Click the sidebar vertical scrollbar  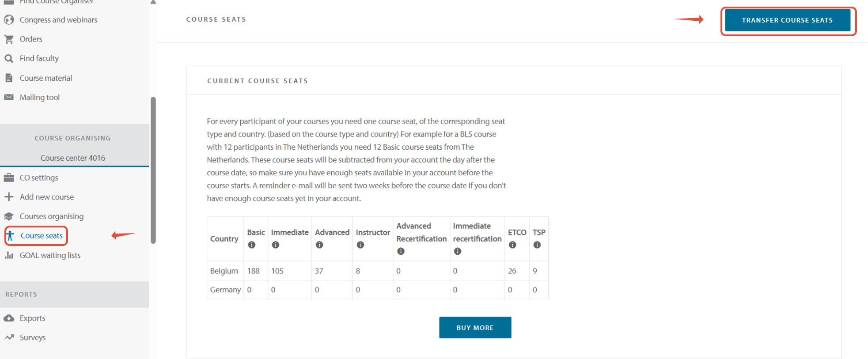pos(153,170)
